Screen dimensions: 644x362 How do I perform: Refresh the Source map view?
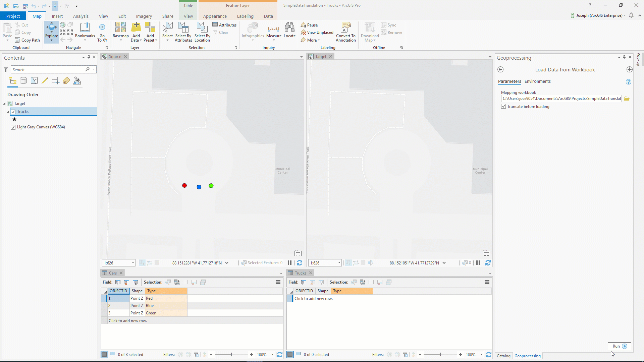(x=300, y=263)
